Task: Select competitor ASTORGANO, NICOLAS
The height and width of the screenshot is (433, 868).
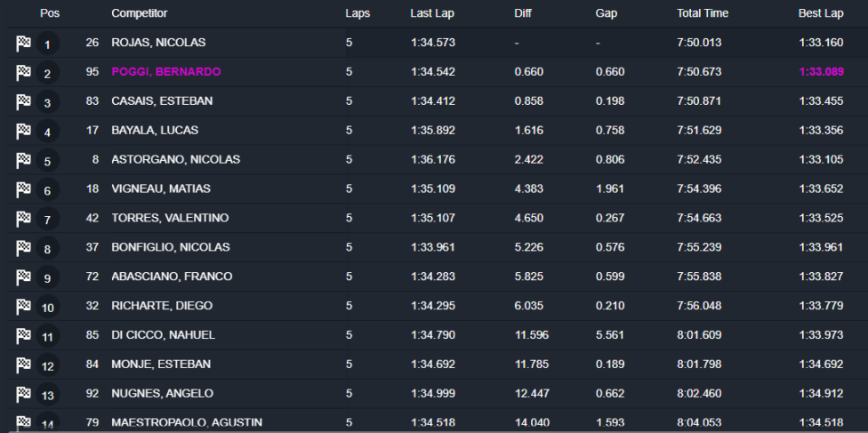Action: tap(175, 160)
